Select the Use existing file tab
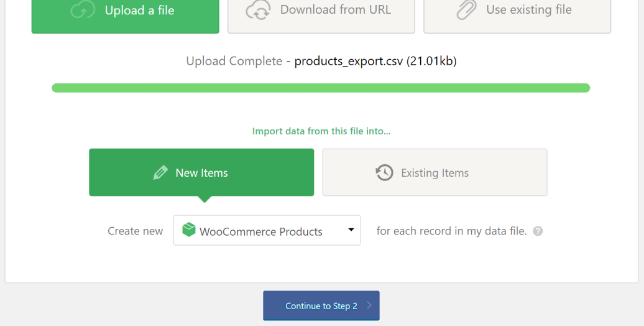The width and height of the screenshot is (644, 326). point(517,11)
